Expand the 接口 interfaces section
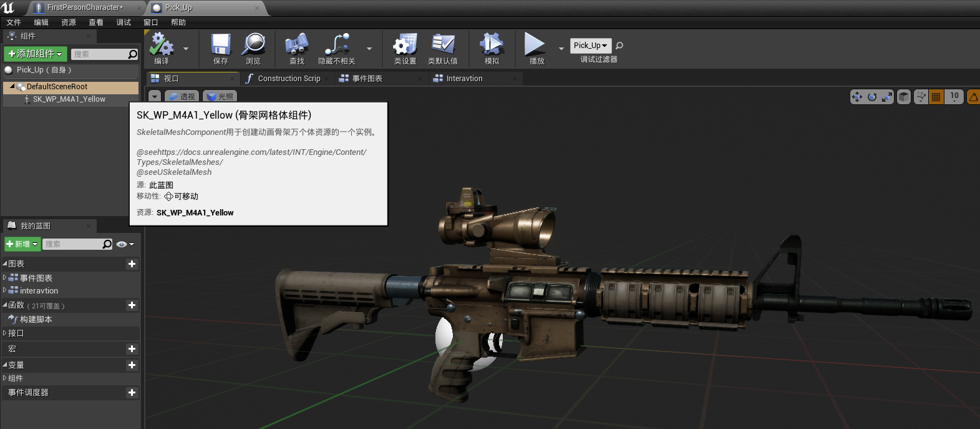980x429 pixels. [5, 333]
